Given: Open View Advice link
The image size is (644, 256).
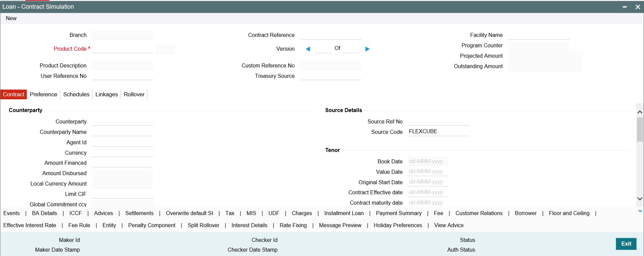Looking at the screenshot, I should 449,225.
